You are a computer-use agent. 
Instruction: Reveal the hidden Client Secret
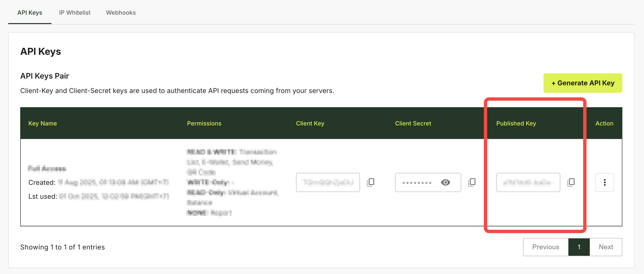click(446, 183)
